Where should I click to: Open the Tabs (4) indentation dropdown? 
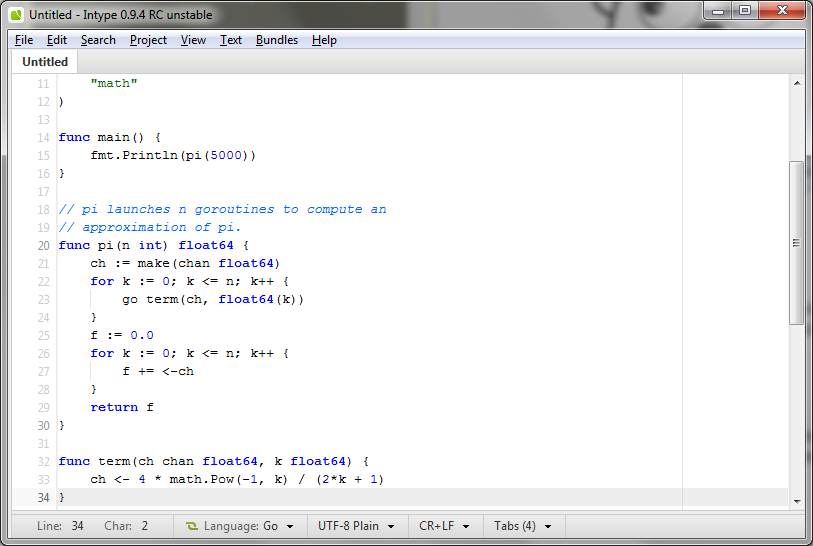click(x=523, y=526)
